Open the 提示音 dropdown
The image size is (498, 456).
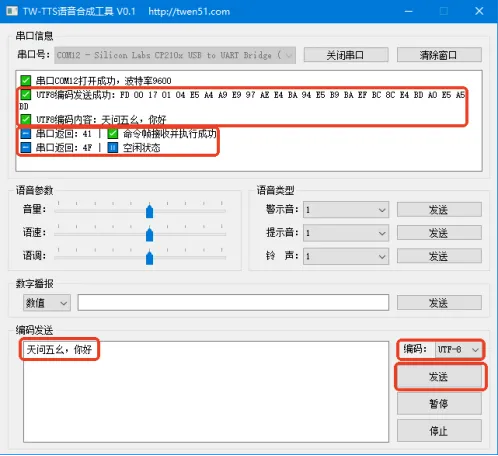pyautogui.click(x=346, y=233)
